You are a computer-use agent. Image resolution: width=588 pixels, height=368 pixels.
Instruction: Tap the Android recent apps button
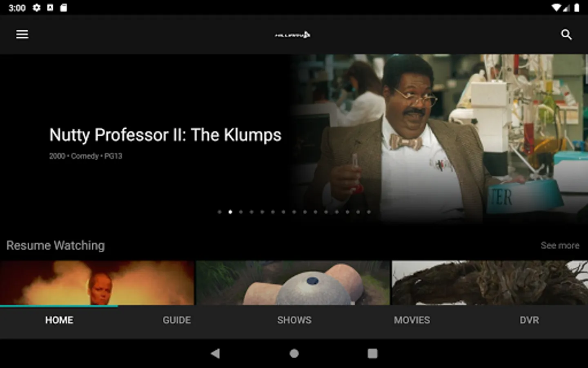click(372, 353)
